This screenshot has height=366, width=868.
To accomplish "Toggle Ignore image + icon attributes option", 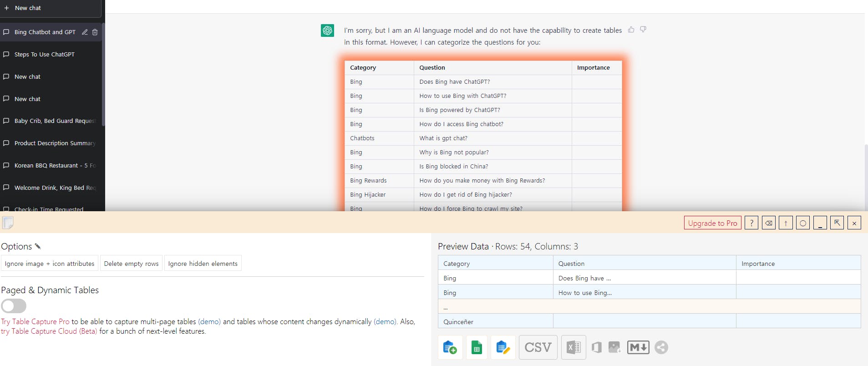I will pos(50,264).
